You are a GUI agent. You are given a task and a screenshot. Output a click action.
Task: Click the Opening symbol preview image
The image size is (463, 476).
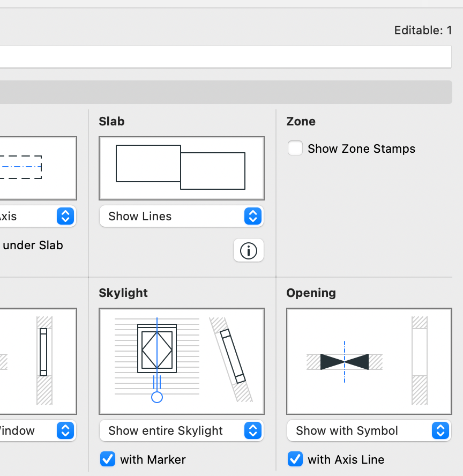[369, 361]
